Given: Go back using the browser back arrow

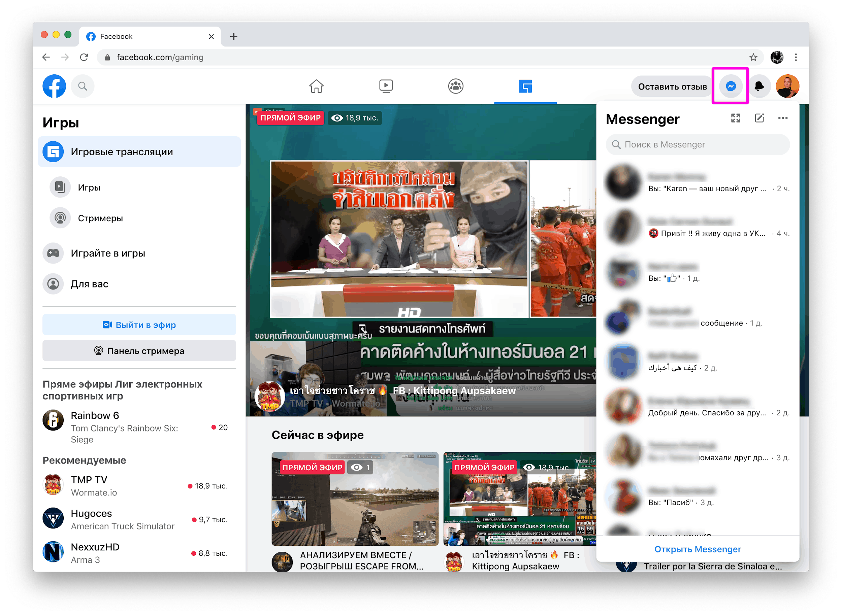Looking at the screenshot, I should (46, 57).
